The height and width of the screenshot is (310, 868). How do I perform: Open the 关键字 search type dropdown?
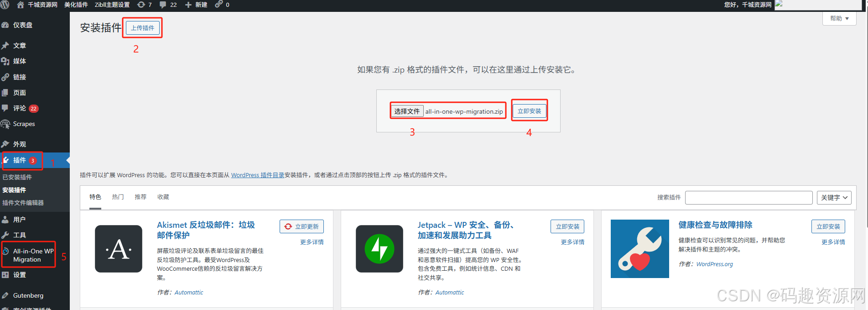tap(834, 198)
